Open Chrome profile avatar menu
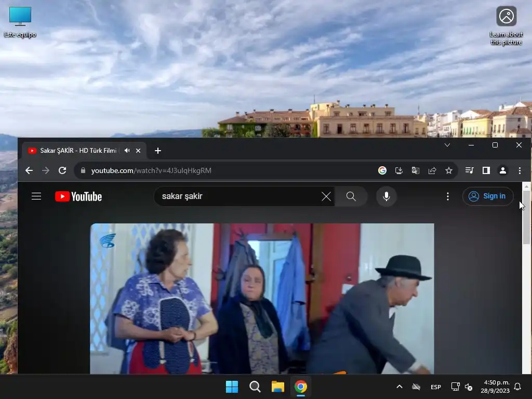 point(502,170)
